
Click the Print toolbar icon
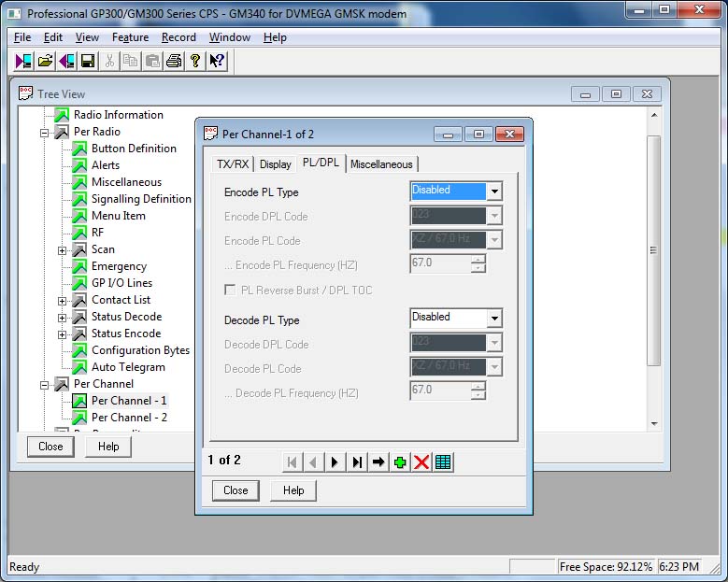[x=174, y=61]
